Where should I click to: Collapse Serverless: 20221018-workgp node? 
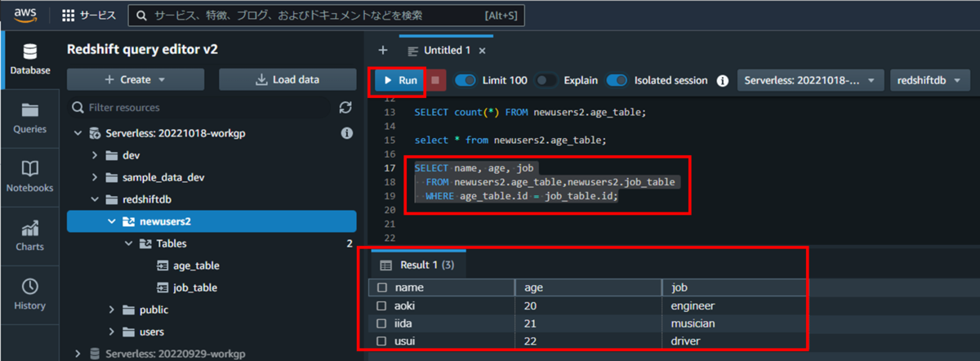pos(78,132)
